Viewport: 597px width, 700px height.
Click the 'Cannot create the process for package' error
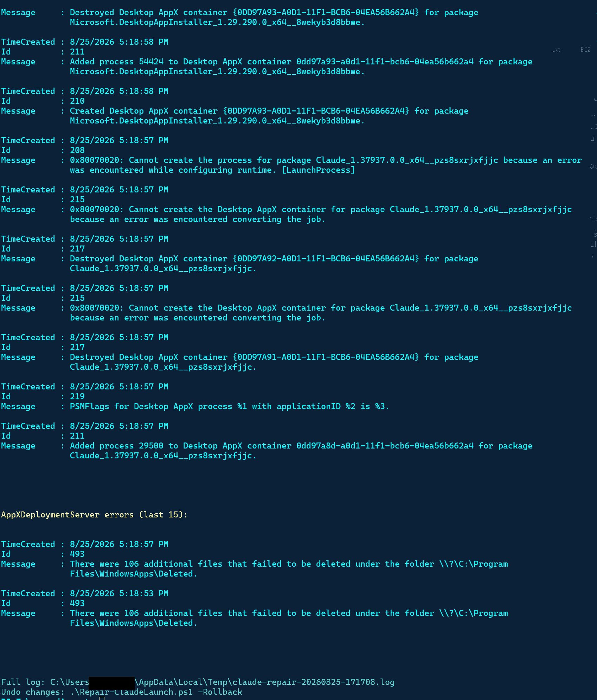[326, 160]
